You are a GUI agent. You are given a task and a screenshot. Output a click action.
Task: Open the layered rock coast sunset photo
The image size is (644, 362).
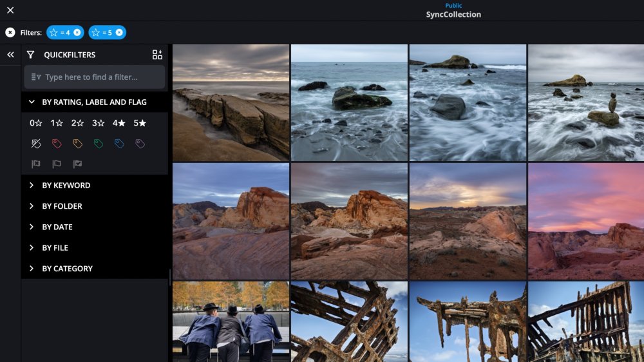[231, 102]
